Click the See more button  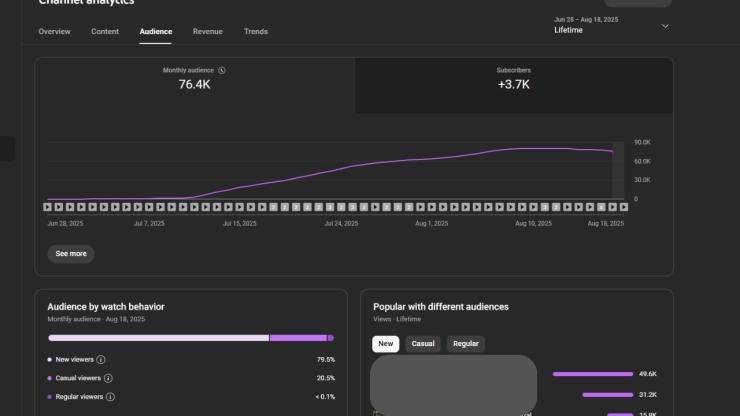(71, 254)
